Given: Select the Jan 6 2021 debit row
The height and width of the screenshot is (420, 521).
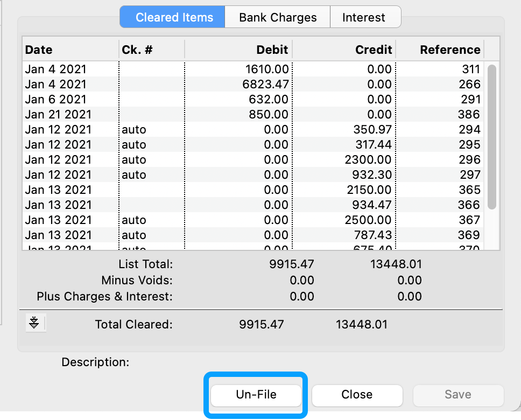Looking at the screenshot, I should tap(253, 100).
